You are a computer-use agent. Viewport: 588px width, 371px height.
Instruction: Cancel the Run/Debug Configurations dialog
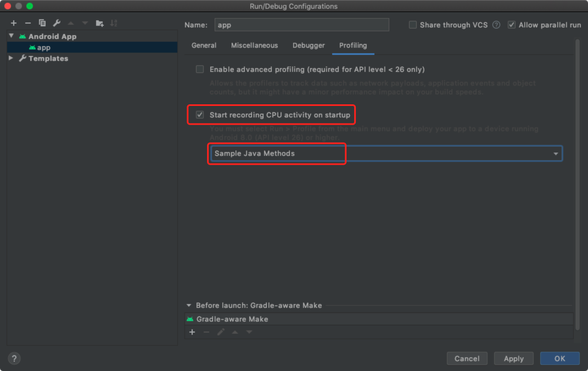pyautogui.click(x=467, y=358)
